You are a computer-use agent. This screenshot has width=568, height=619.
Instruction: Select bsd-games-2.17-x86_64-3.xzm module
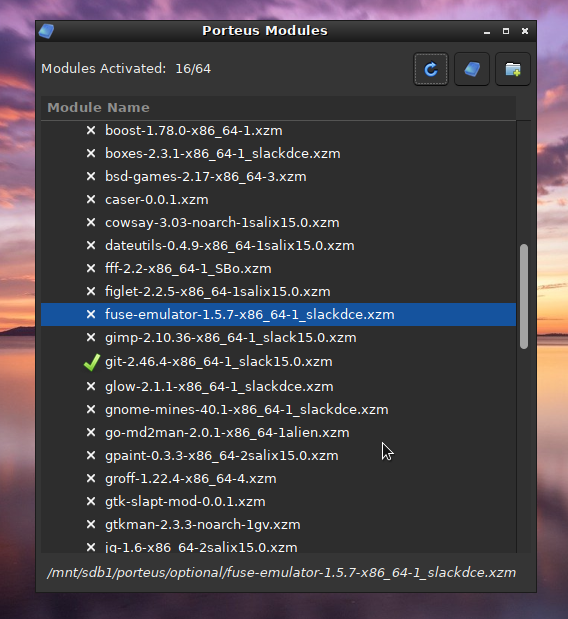click(206, 176)
